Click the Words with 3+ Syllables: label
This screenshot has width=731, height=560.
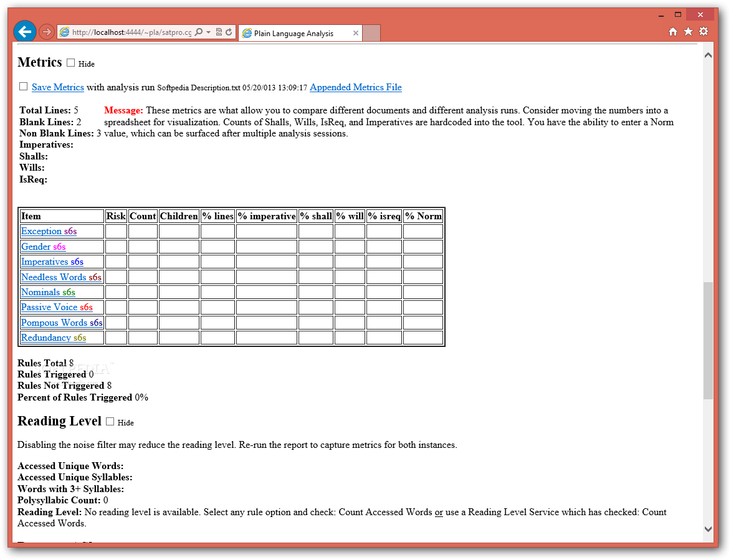point(71,489)
